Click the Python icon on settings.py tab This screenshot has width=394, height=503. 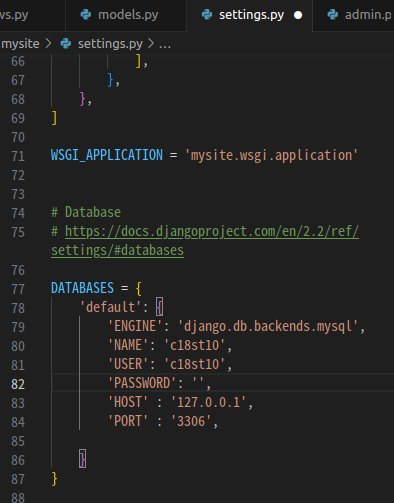207,15
